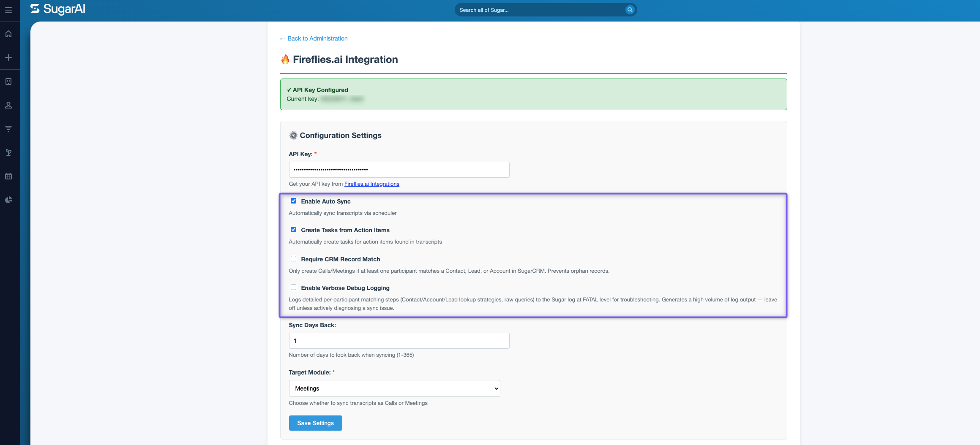Open the quick create plus menu

pyautogui.click(x=8, y=57)
